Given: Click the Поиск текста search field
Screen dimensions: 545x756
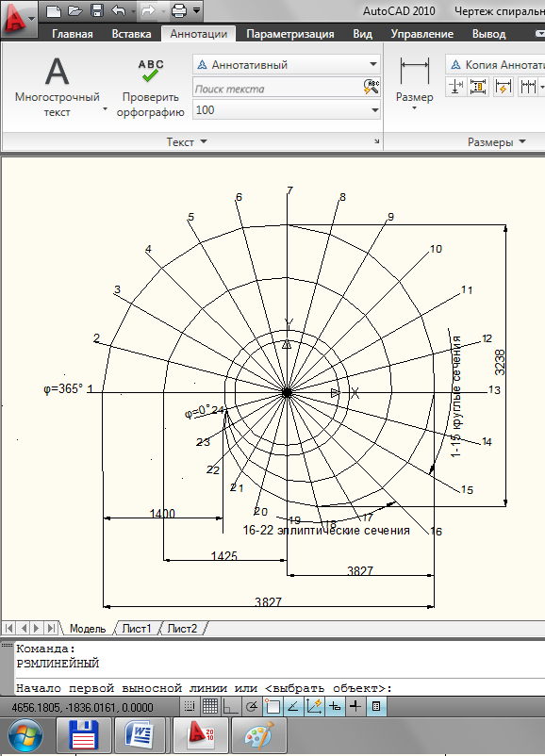Looking at the screenshot, I should pyautogui.click(x=277, y=89).
